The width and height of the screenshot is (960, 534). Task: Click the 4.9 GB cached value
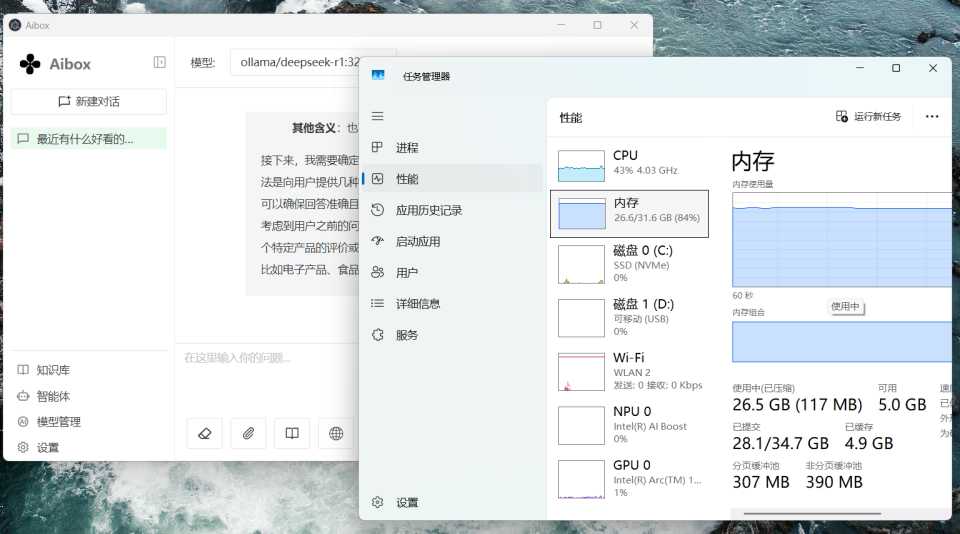(869, 443)
